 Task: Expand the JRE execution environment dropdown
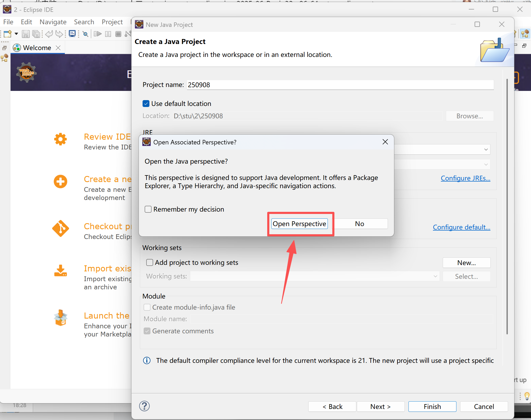pyautogui.click(x=486, y=149)
